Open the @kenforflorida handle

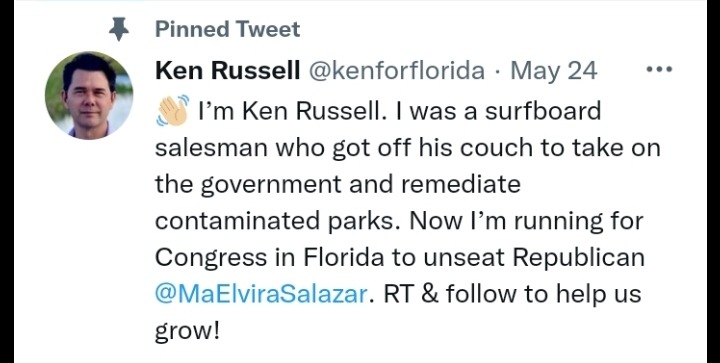pyautogui.click(x=397, y=71)
